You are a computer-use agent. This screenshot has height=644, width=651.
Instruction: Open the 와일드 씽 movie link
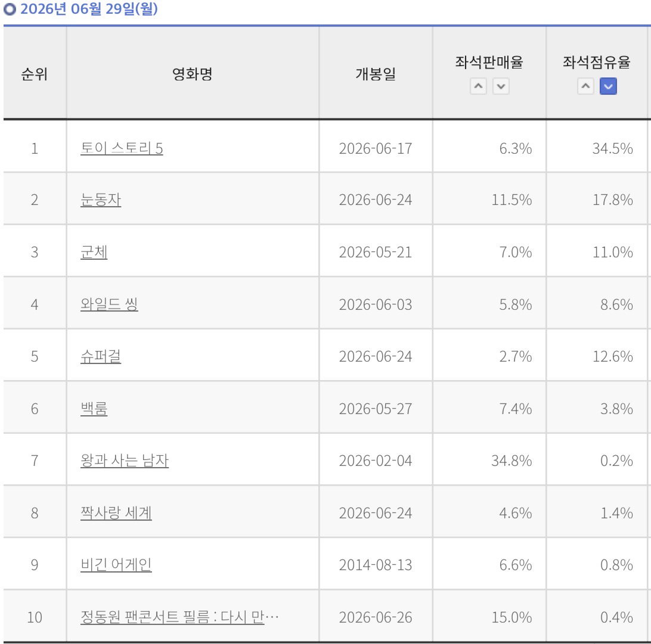pyautogui.click(x=109, y=304)
